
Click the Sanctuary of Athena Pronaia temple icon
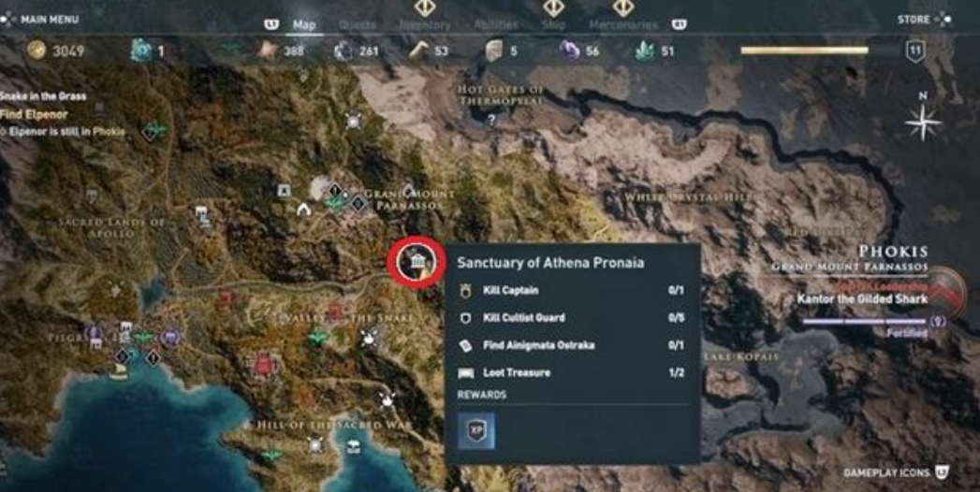(x=417, y=261)
